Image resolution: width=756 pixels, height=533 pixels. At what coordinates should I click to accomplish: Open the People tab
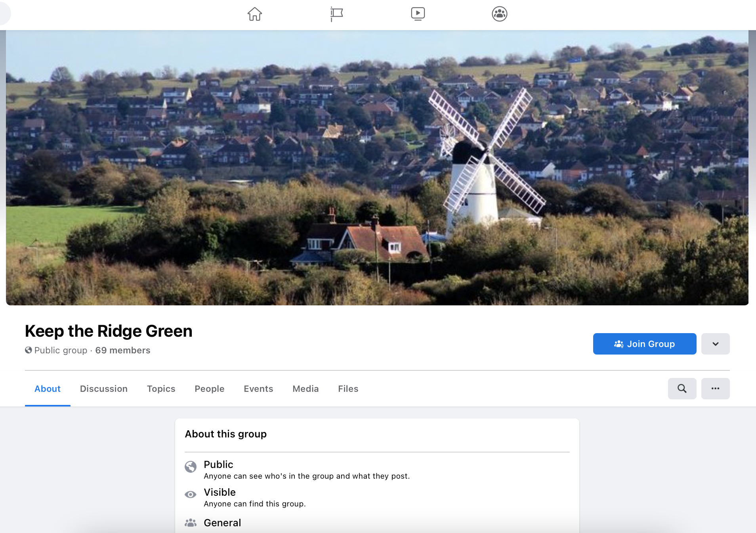(x=210, y=389)
